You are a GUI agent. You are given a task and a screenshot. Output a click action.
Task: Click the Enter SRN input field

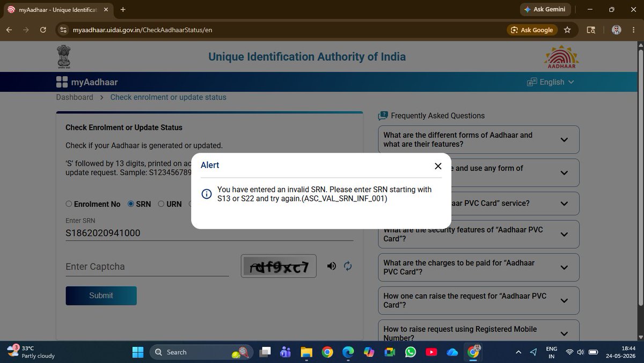click(x=209, y=233)
